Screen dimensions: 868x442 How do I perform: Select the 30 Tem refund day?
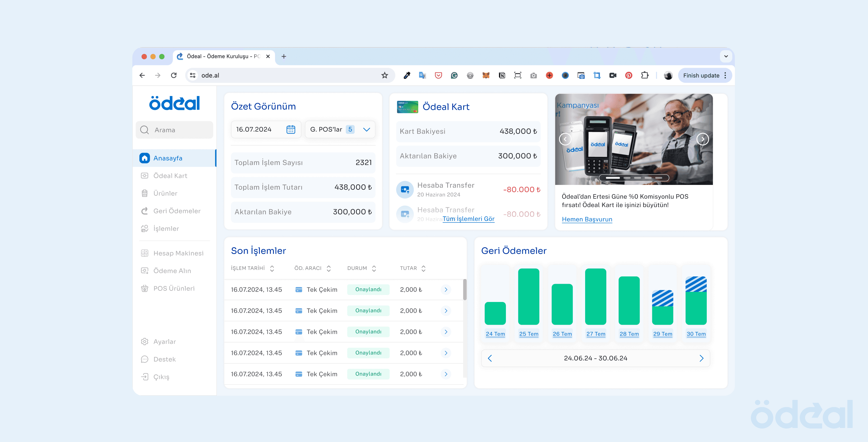[696, 334]
